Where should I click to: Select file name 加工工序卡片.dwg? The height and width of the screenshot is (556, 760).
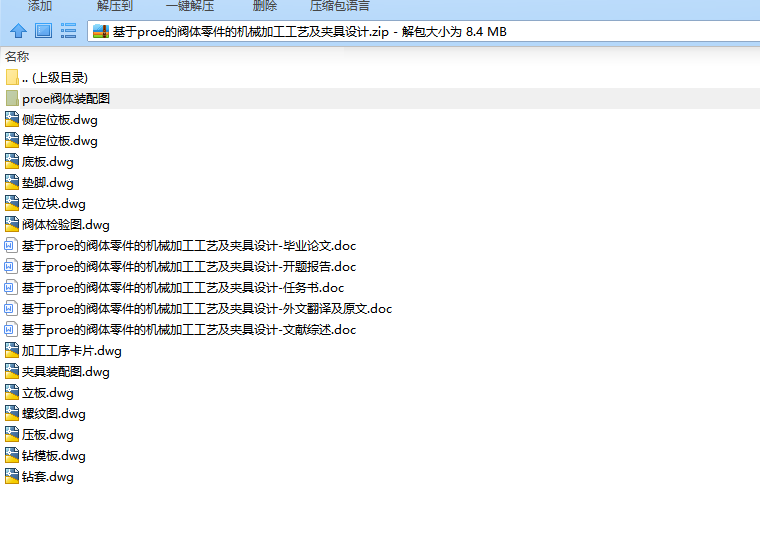pyautogui.click(x=72, y=351)
